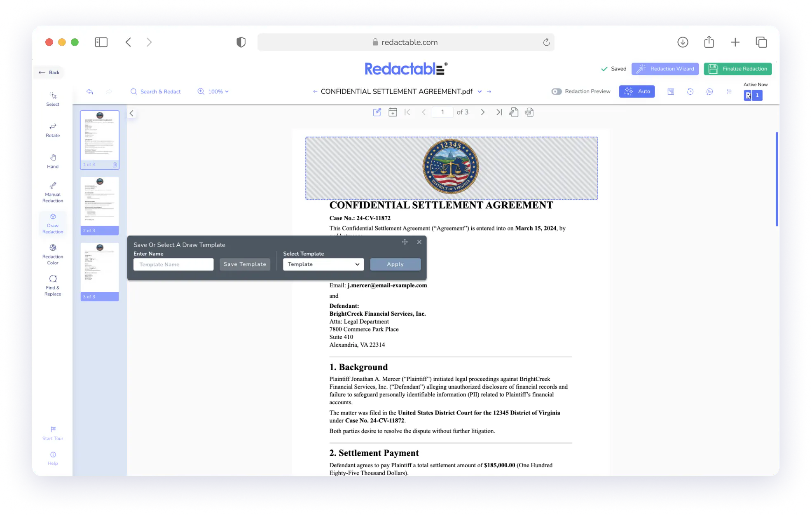Reload the page
Screen dimensions: 812x515
coord(546,42)
